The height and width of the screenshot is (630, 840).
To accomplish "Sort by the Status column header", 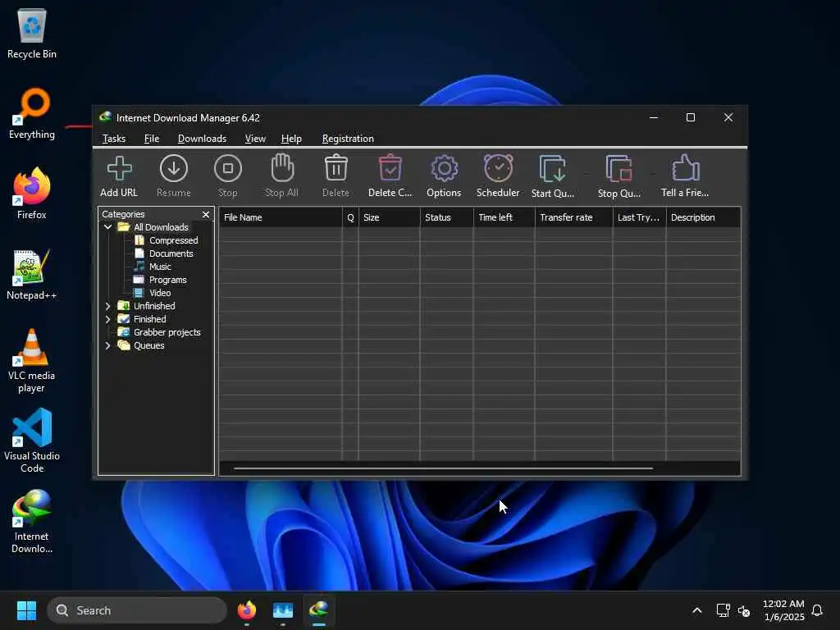I will point(446,217).
